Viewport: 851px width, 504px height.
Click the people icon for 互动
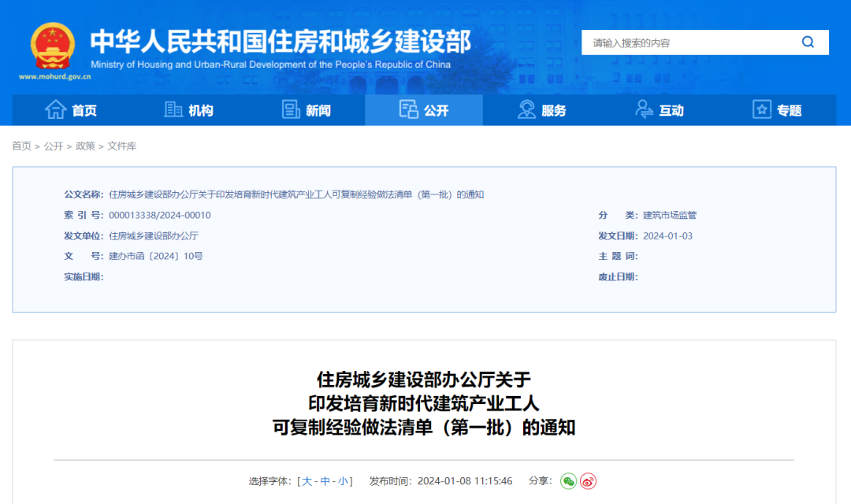[645, 110]
